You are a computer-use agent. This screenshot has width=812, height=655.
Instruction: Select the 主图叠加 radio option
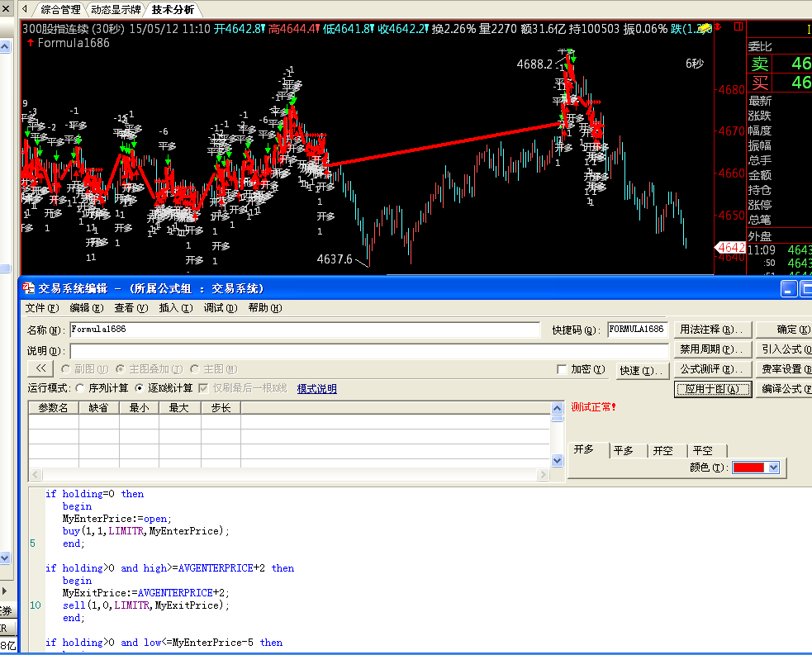point(120,369)
